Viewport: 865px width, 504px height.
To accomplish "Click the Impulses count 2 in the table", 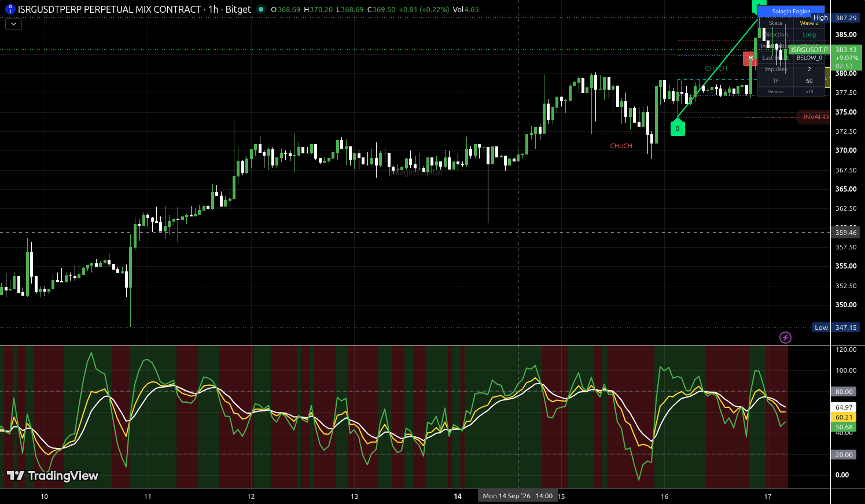I will tap(809, 69).
